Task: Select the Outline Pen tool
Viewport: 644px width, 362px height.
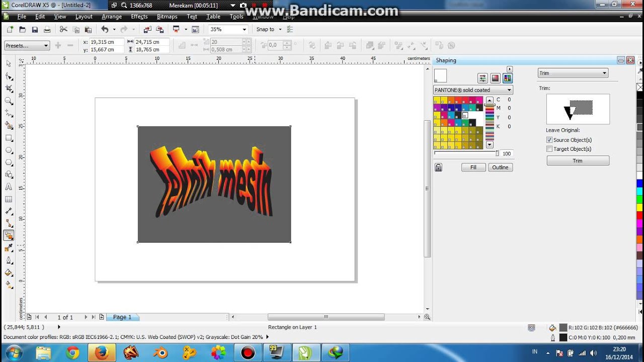Action: point(9,260)
